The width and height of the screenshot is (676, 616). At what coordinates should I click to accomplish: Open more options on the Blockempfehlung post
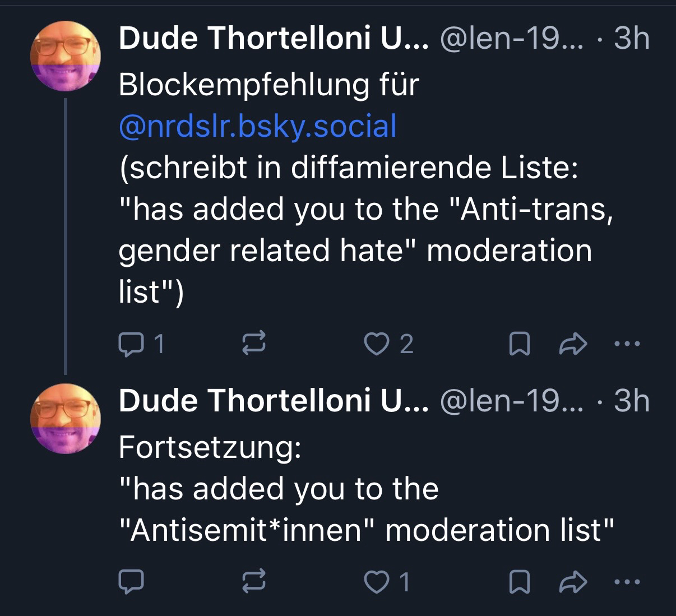627,344
